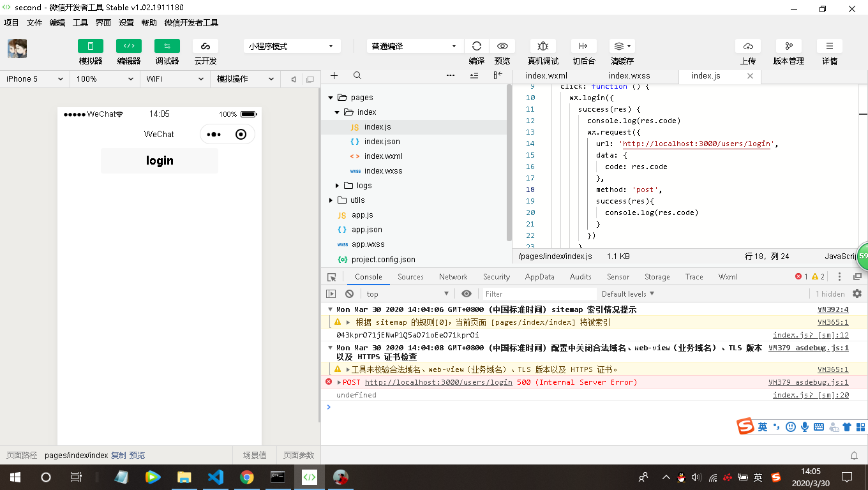Toggle the 模拟器 simulator panel button
The width and height of the screenshot is (868, 490).
coord(91,46)
